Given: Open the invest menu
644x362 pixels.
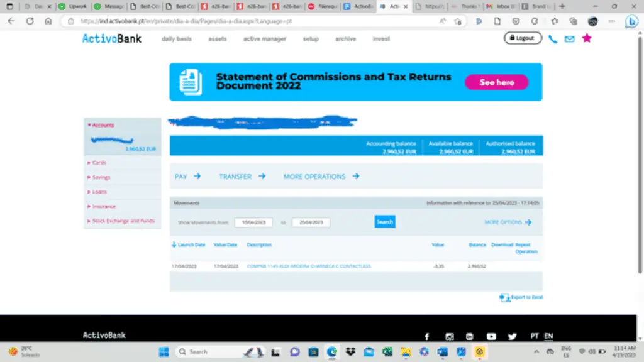Looking at the screenshot, I should point(381,39).
